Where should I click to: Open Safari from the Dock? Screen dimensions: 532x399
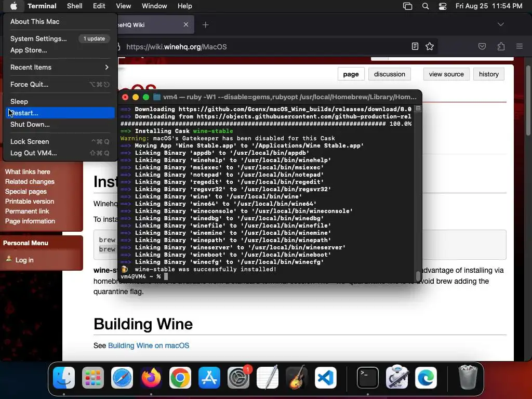click(x=122, y=378)
